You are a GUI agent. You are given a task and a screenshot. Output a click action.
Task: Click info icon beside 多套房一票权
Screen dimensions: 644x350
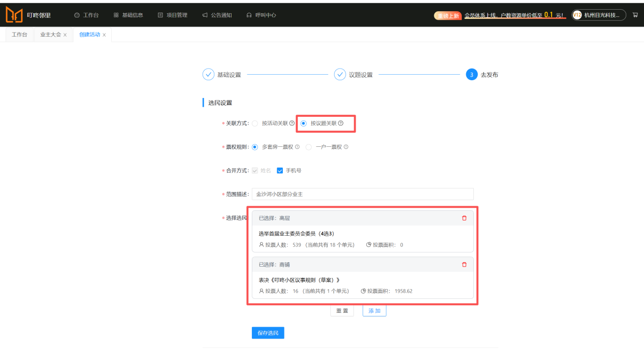tap(297, 147)
